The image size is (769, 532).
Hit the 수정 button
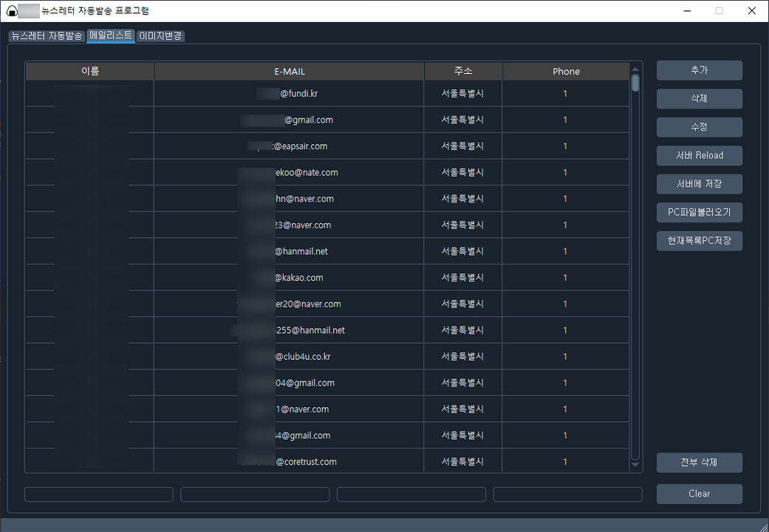(x=699, y=127)
